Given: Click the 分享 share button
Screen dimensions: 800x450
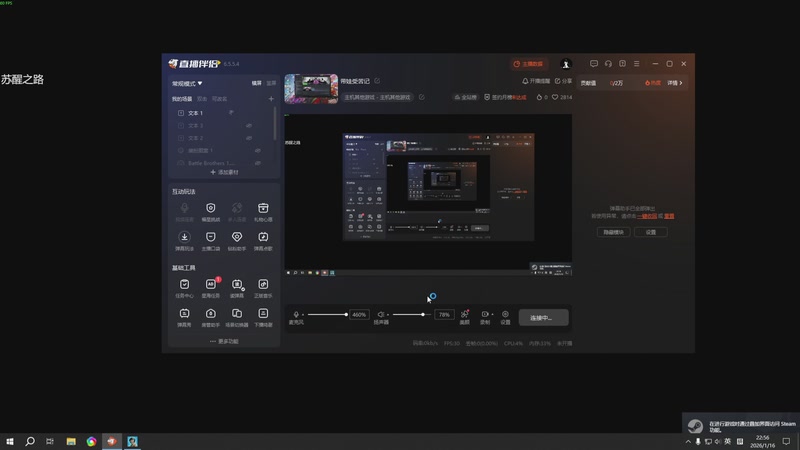Looking at the screenshot, I should 563,81.
